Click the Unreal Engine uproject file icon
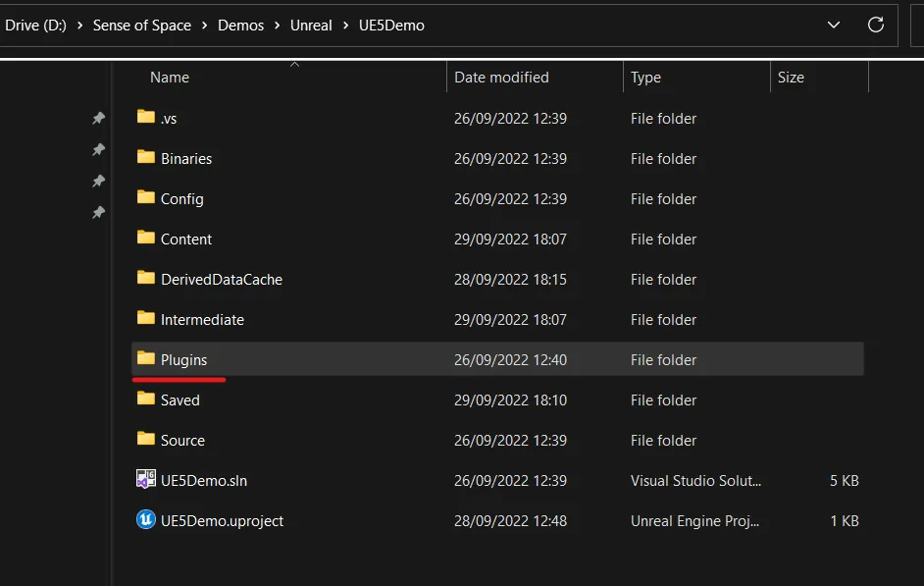Viewport: 924px width, 586px height. (145, 519)
